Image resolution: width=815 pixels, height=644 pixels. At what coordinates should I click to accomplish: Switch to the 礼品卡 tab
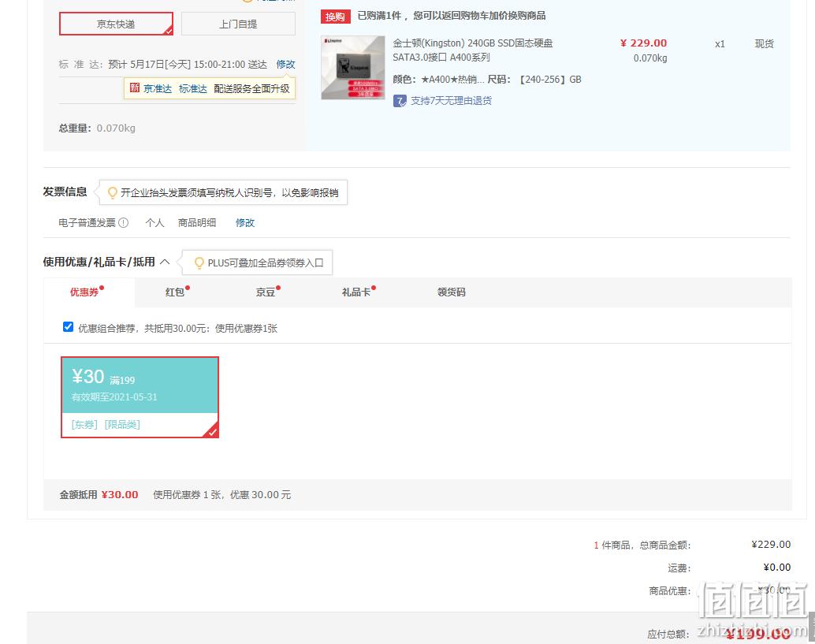coord(356,292)
